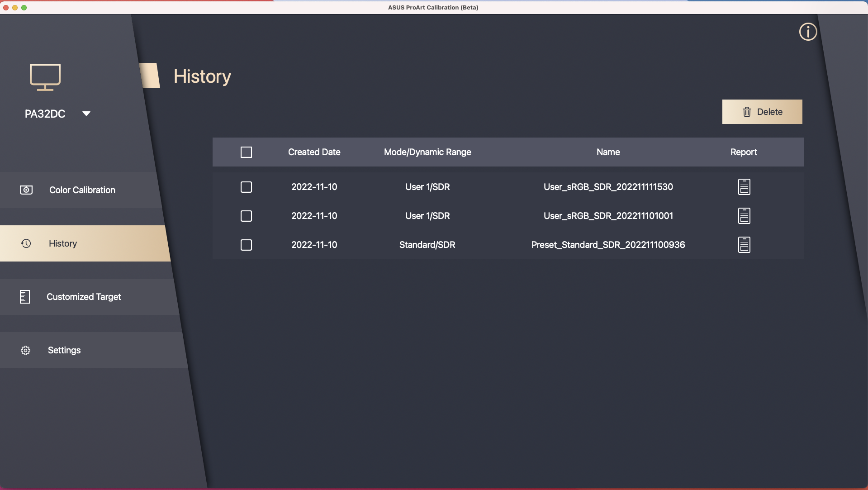The height and width of the screenshot is (490, 868).
Task: Check the box for User_sRGB_SDR_202211111530 row
Action: point(246,187)
